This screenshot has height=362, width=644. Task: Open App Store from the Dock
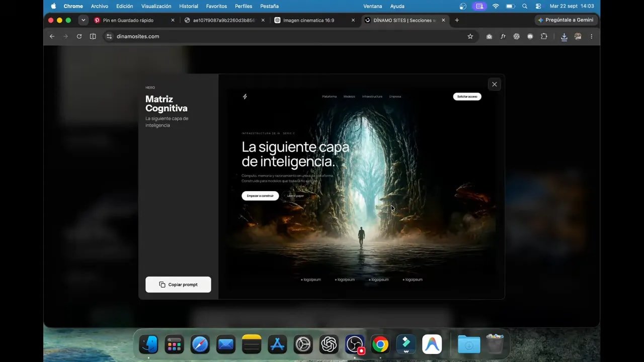[277, 344]
